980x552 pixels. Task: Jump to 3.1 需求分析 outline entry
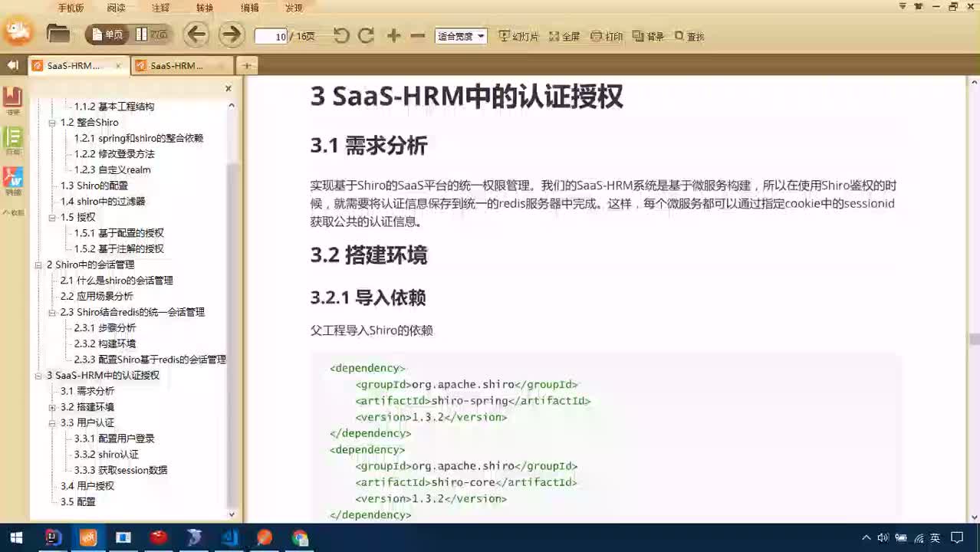[x=87, y=391]
